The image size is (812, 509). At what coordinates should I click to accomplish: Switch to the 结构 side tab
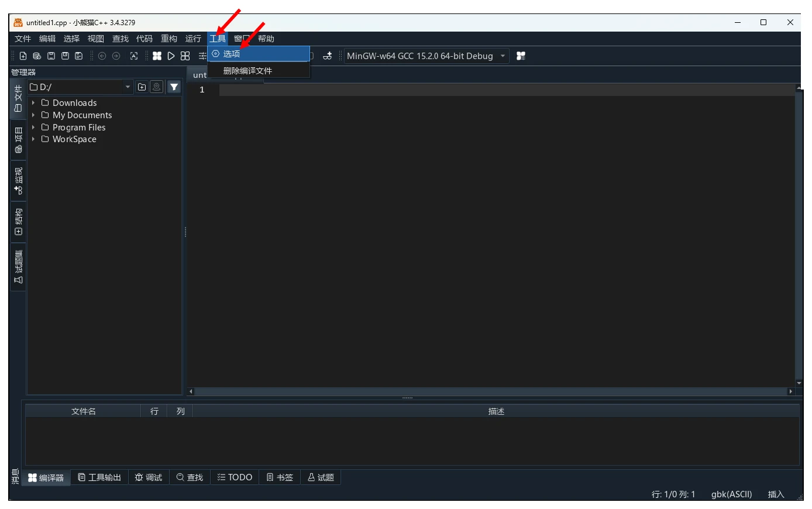(18, 222)
